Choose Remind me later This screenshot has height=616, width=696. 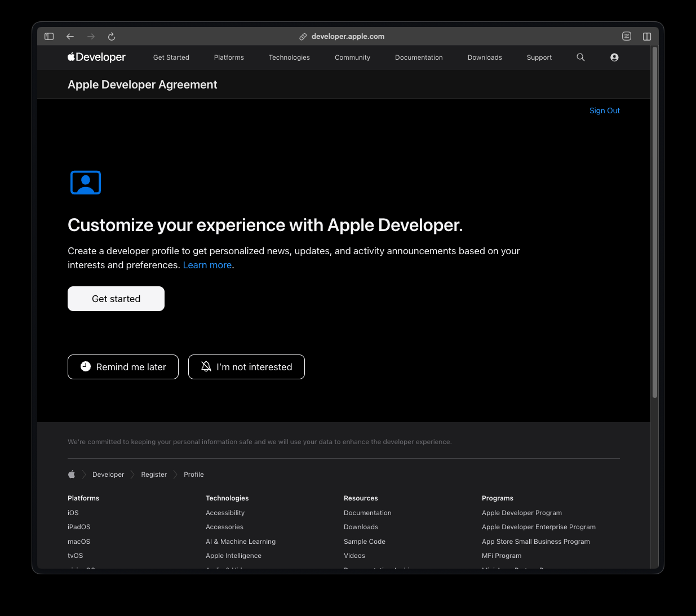(x=123, y=367)
